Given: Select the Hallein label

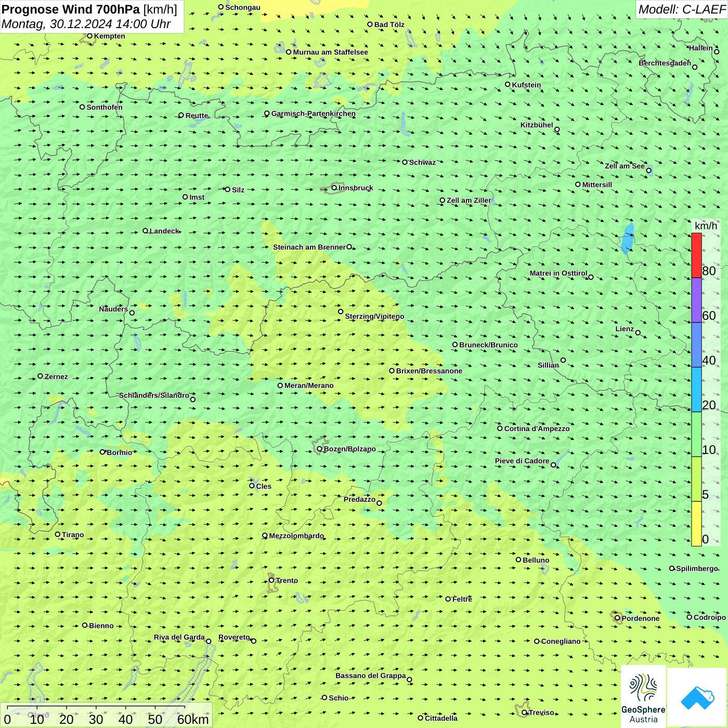Looking at the screenshot, I should (700, 48).
